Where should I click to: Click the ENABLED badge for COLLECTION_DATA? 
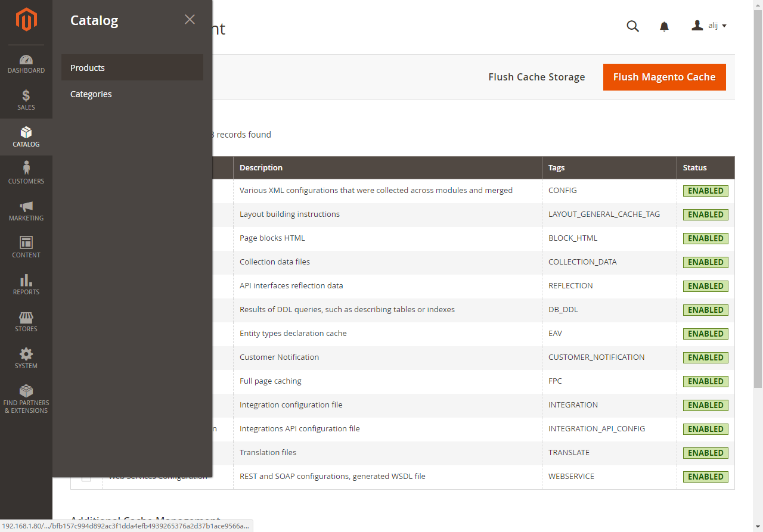(706, 262)
